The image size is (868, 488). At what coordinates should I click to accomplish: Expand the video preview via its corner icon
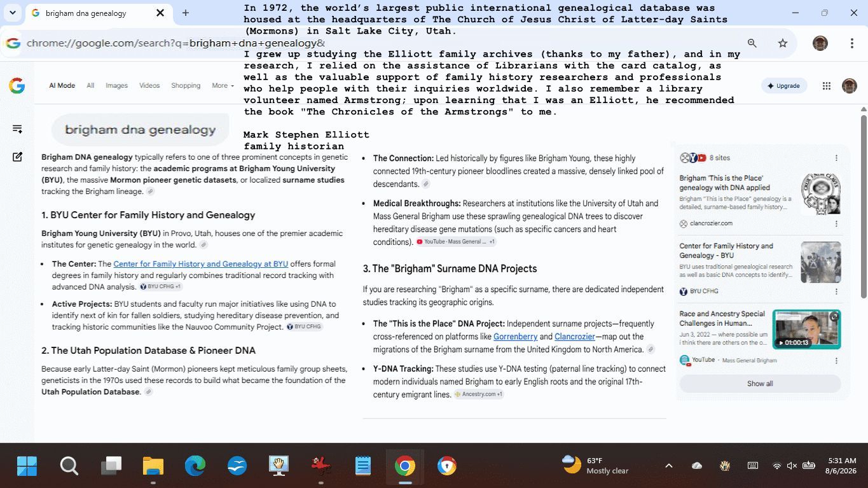pyautogui.click(x=834, y=316)
